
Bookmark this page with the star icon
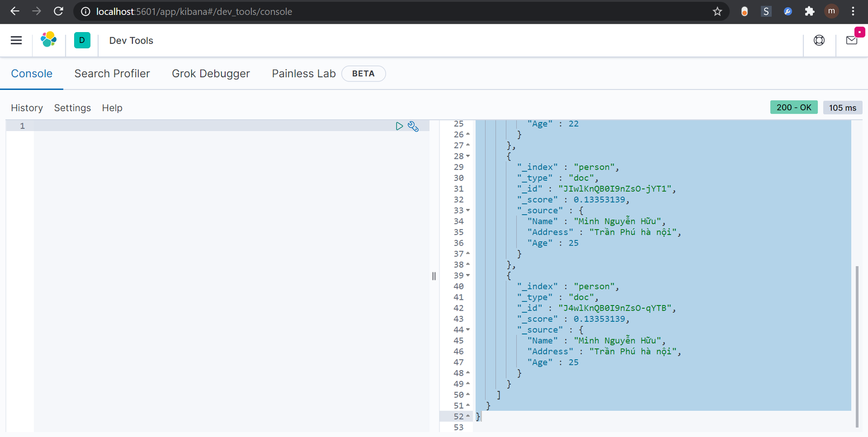[717, 12]
